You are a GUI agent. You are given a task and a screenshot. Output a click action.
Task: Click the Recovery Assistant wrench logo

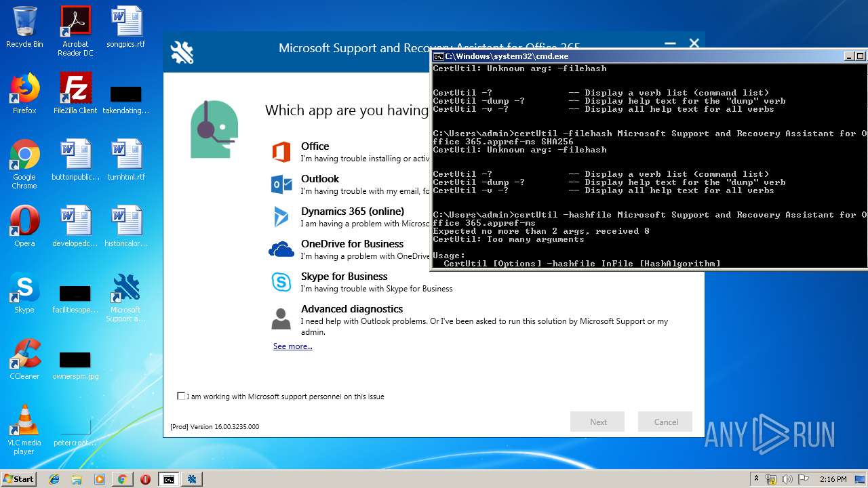click(182, 52)
